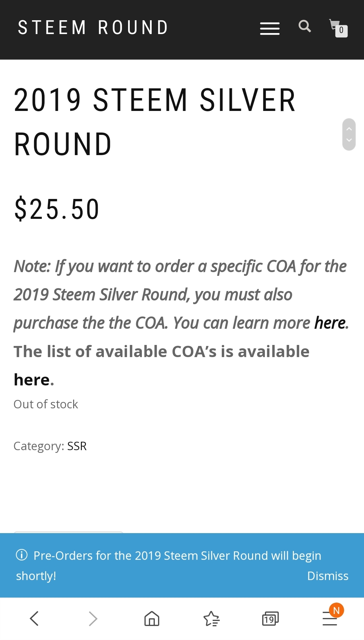This screenshot has width=364, height=640.
Task: Go back with browser back arrow
Action: (34, 618)
